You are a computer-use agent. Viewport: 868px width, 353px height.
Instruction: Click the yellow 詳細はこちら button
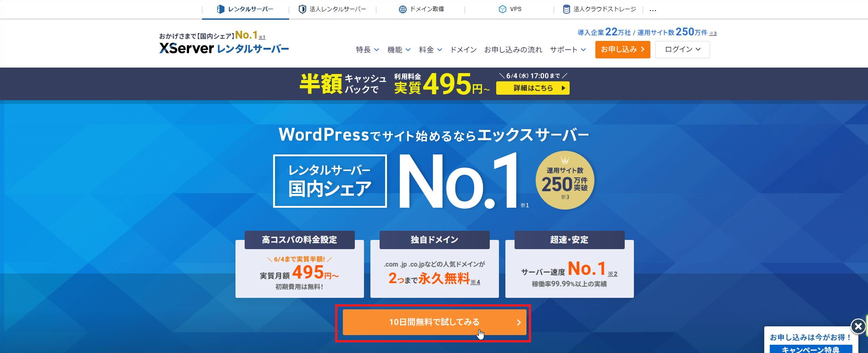[x=532, y=88]
